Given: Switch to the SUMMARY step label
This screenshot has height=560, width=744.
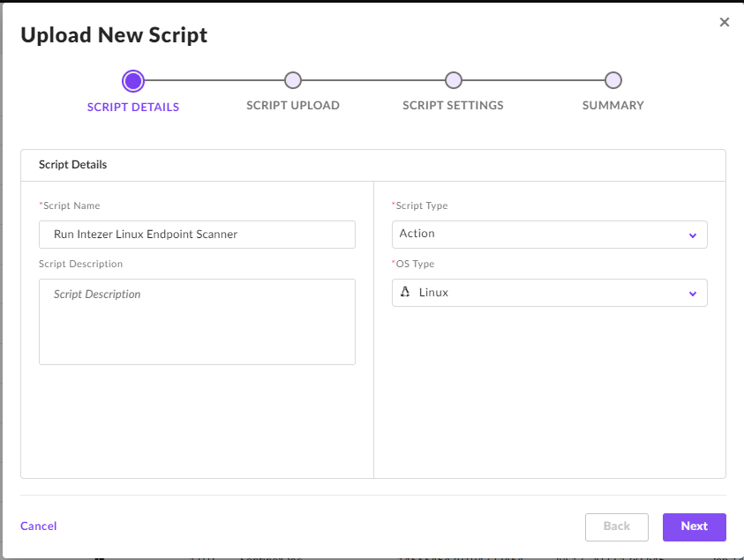Looking at the screenshot, I should tap(613, 106).
